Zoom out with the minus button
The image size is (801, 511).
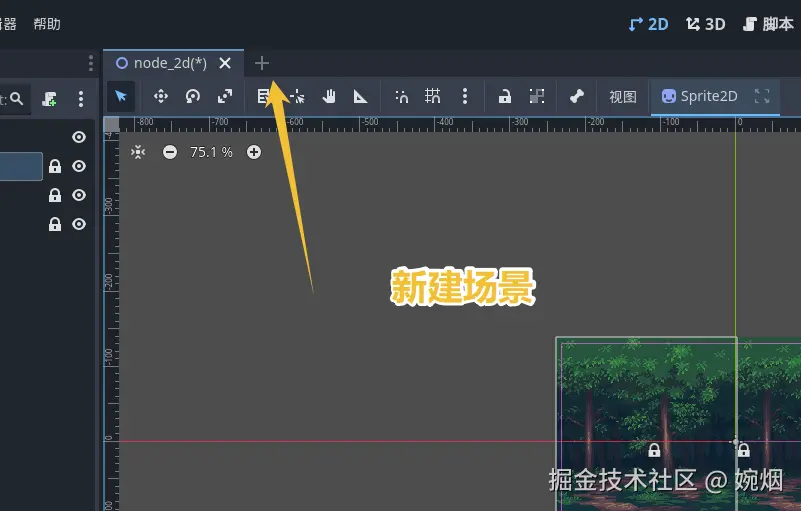pos(170,152)
